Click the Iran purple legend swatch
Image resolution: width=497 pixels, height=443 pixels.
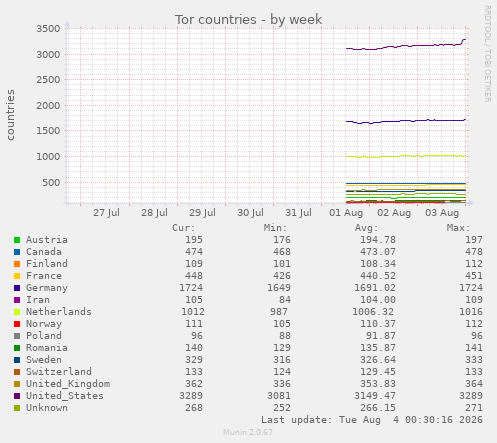[x=17, y=300]
